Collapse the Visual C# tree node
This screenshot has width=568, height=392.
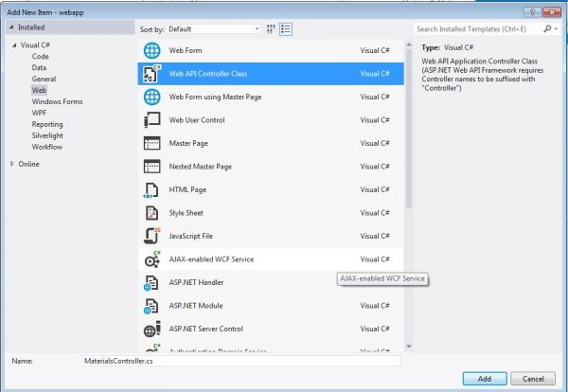point(14,45)
